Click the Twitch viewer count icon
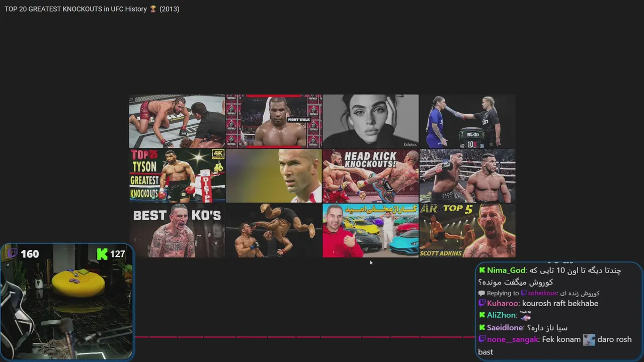This screenshot has width=644, height=362. pos(13,254)
